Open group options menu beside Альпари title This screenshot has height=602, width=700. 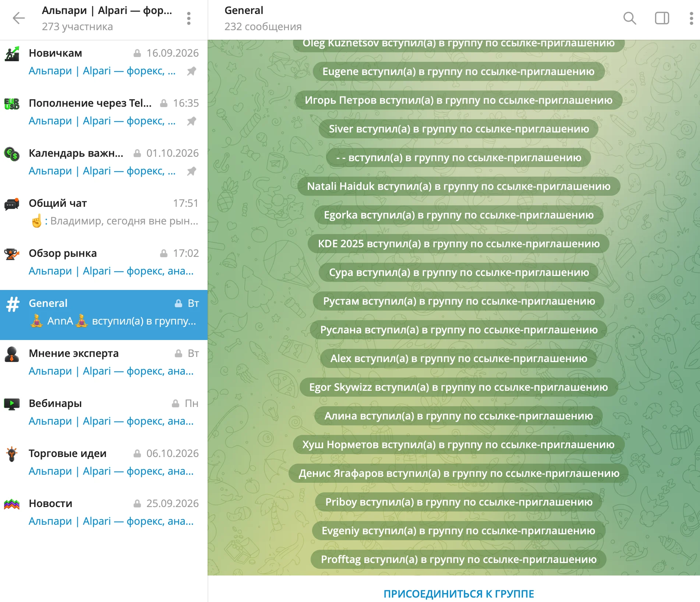188,18
